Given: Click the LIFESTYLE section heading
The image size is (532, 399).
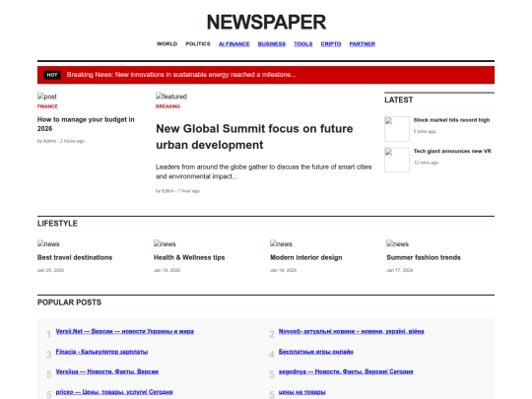Looking at the screenshot, I should pos(57,224).
